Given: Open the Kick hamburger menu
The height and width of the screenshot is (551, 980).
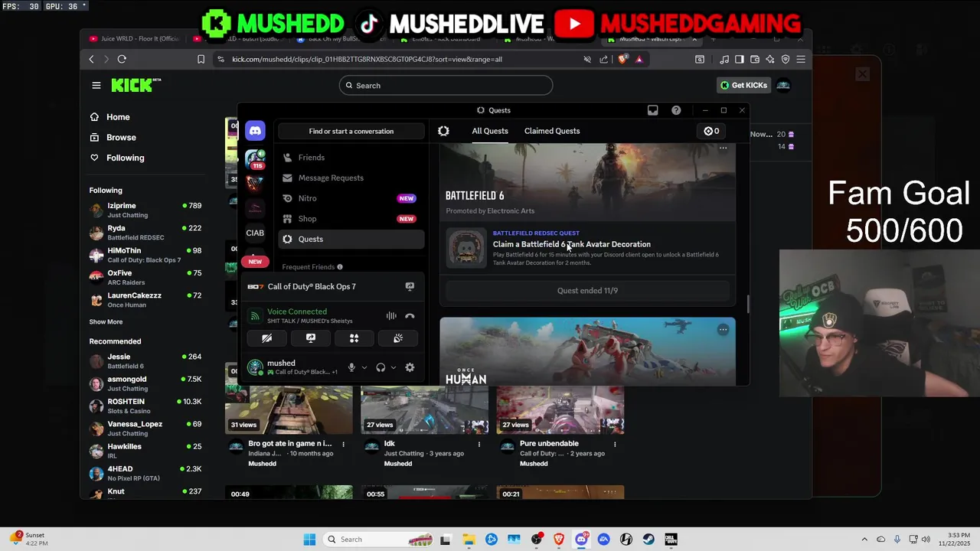Looking at the screenshot, I should [96, 86].
